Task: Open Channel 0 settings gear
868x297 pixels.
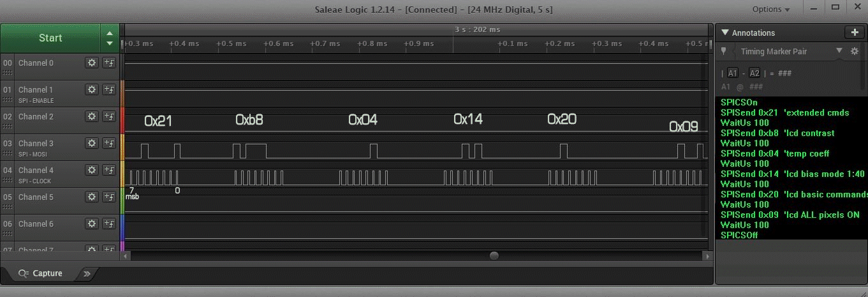Action: click(x=92, y=63)
